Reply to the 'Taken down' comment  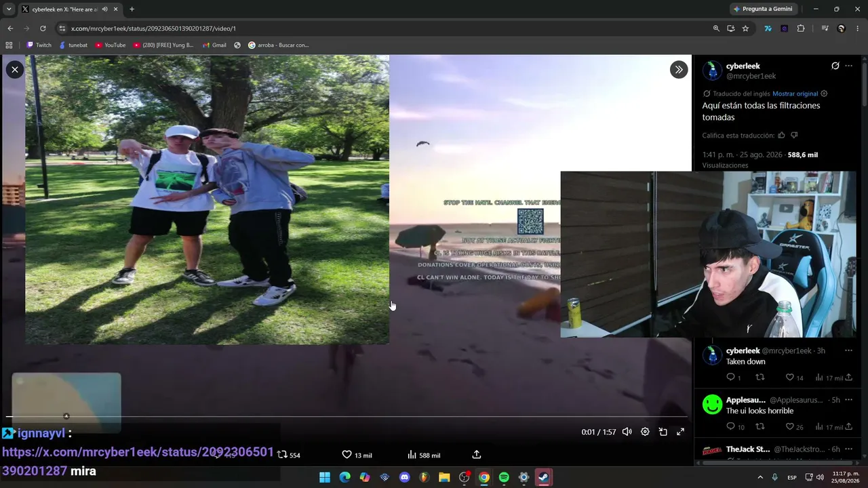tap(733, 378)
